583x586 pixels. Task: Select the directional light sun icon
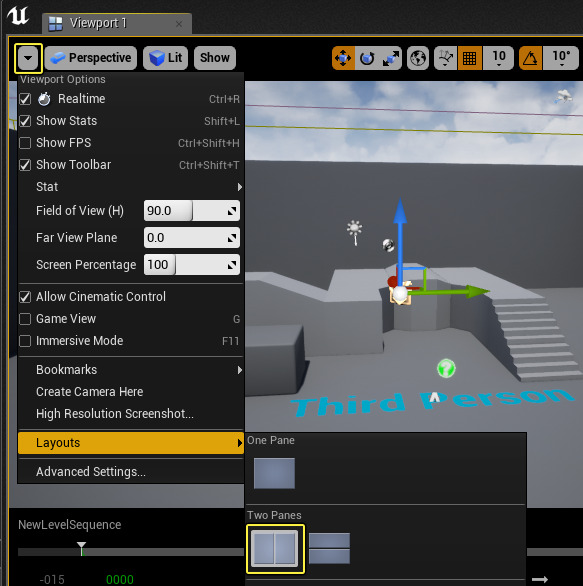354,232
